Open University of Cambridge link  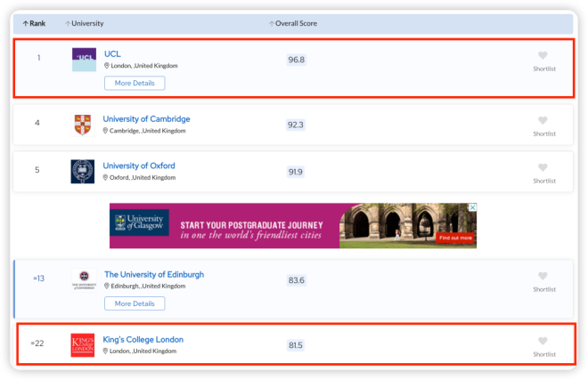(x=146, y=118)
